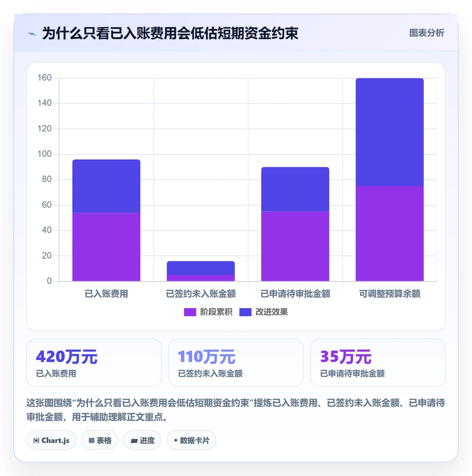Click the blue segment of 已入账费用 bar
The height and width of the screenshot is (476, 472).
click(106, 186)
